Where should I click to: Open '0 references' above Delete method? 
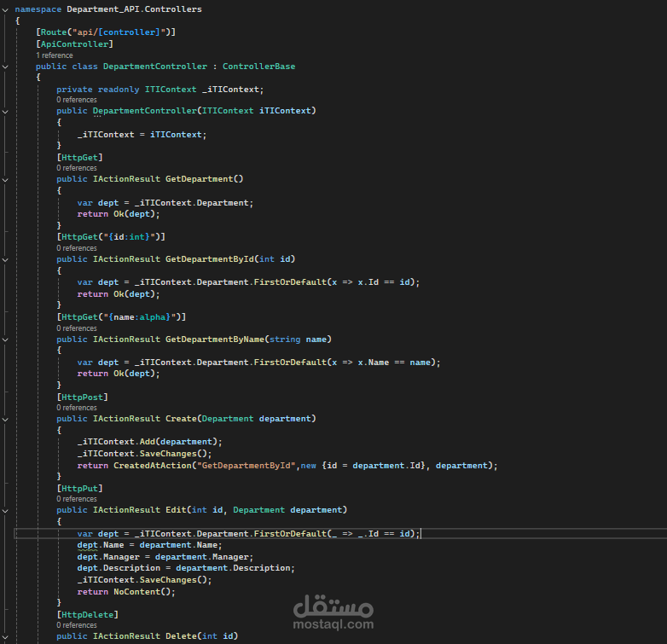[x=77, y=625]
